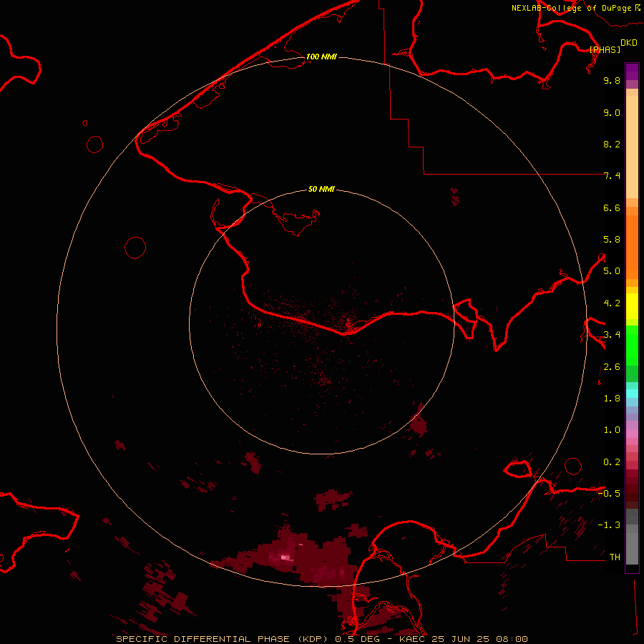Click the 6.6 scale value
This screenshot has height=644, width=644.
point(612,208)
